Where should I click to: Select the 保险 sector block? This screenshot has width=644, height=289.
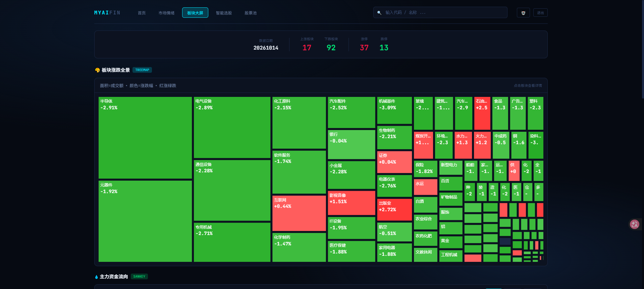(x=426, y=169)
